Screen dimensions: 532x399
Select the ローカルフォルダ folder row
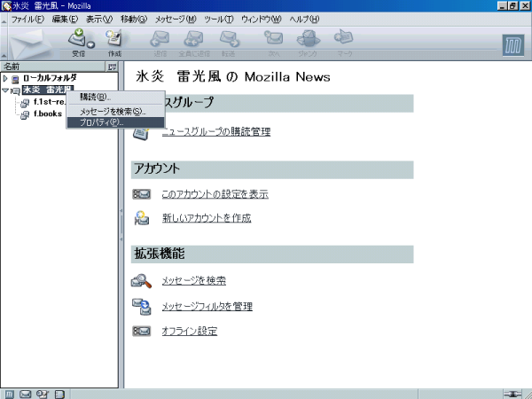(59, 78)
